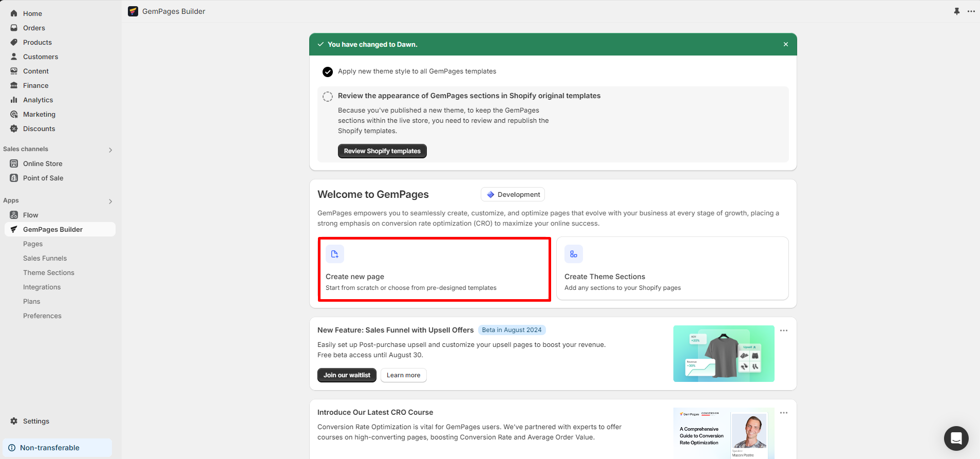Click the Content icon in sidebar

[x=14, y=71]
